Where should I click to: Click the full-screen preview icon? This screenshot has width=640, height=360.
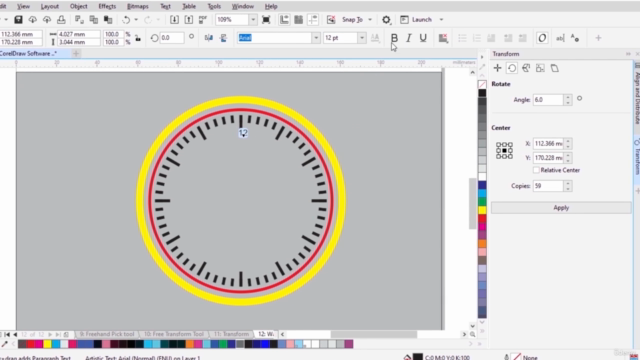(x=266, y=20)
